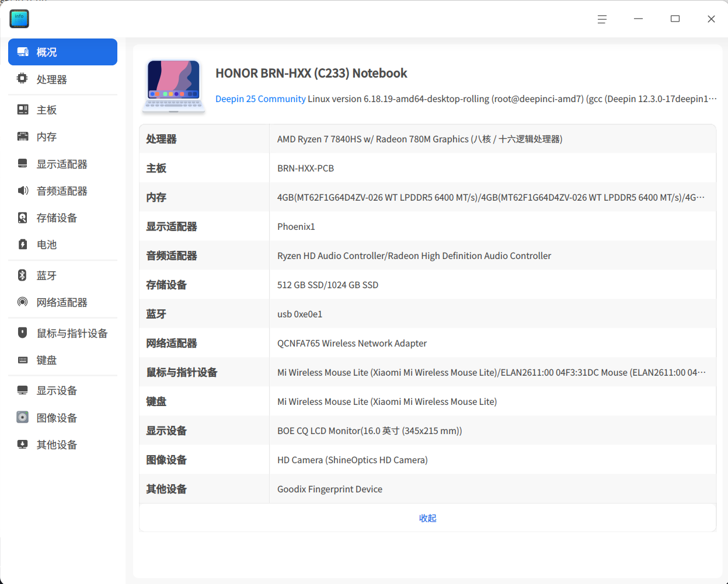The width and height of the screenshot is (728, 584).
Task: Go to the 存储设备 sidebar label
Action: pyautogui.click(x=57, y=218)
